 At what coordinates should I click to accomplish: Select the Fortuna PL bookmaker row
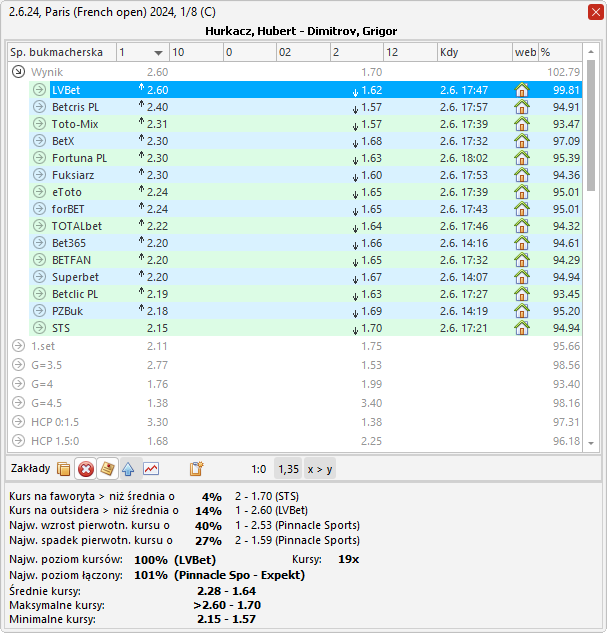(x=78, y=158)
